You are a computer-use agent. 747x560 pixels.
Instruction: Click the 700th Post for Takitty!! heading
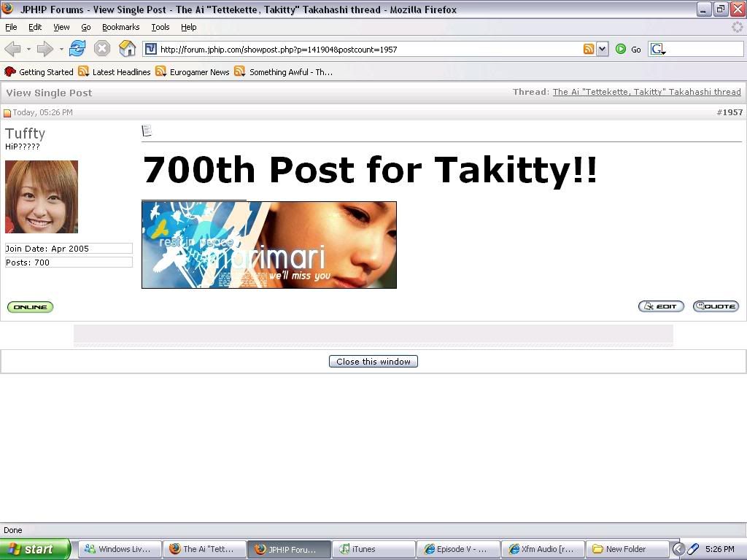(370, 169)
